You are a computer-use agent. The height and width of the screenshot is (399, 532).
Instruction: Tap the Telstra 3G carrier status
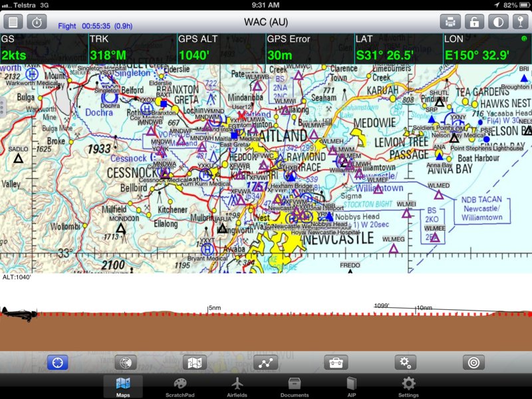point(25,5)
